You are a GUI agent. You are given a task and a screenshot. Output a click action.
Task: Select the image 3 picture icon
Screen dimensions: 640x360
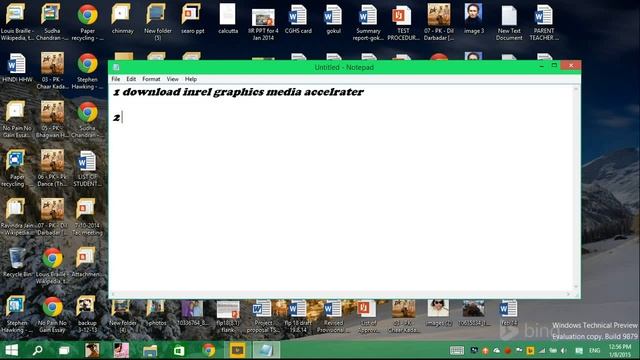click(x=473, y=19)
